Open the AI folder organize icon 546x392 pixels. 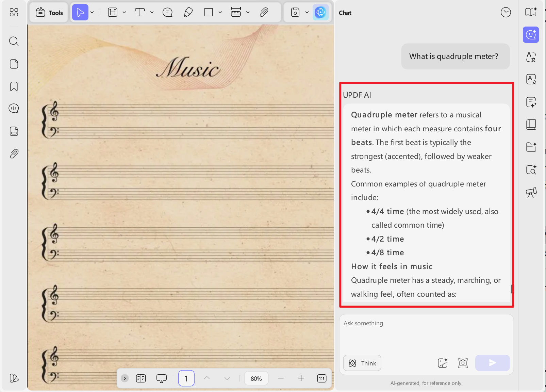pyautogui.click(x=531, y=147)
